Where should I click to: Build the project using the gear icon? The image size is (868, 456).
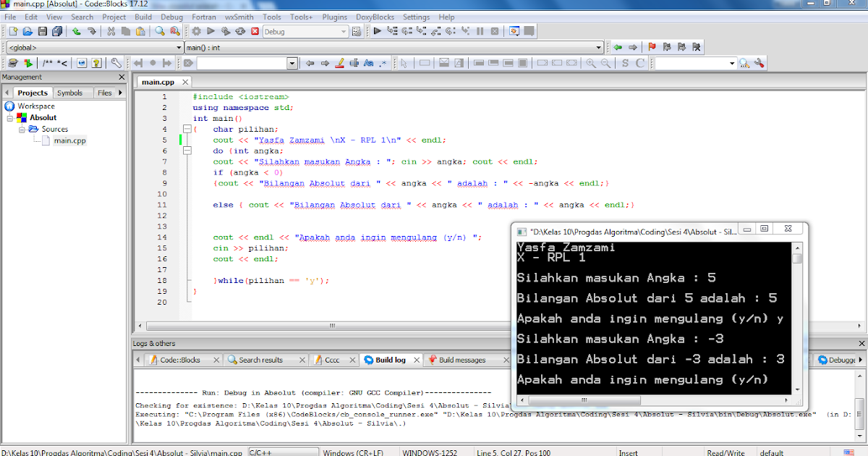point(195,31)
